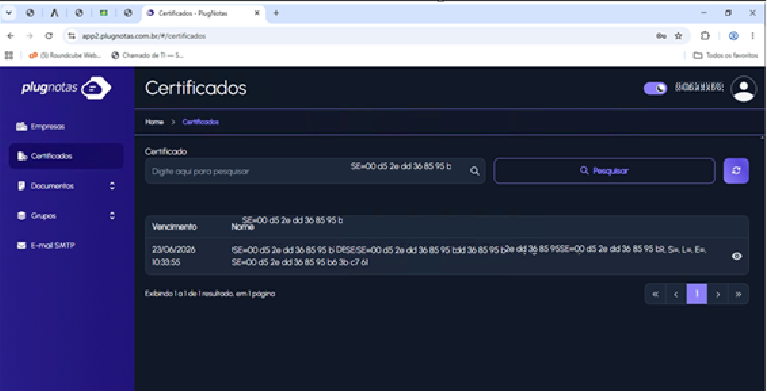767x392 pixels.
Task: Click the Certificados breadcrumb link
Action: coord(201,122)
